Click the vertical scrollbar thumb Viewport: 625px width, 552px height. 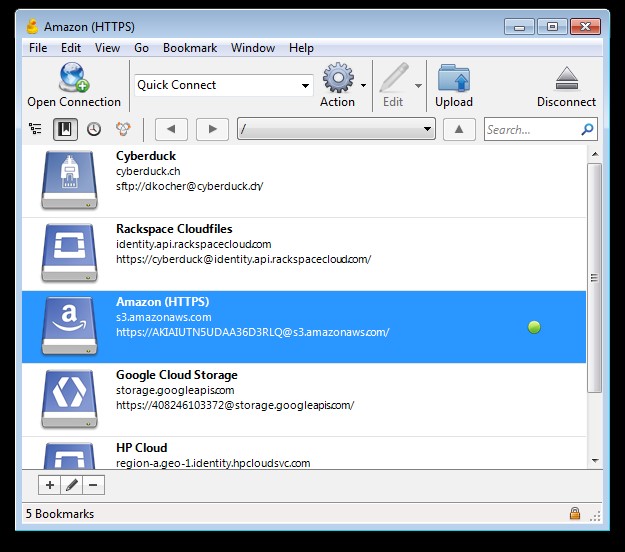(x=594, y=278)
